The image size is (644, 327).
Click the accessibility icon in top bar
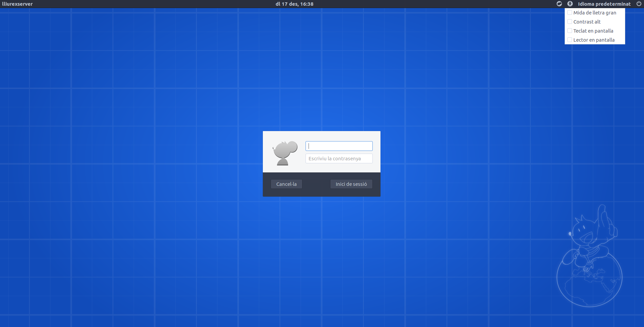[x=570, y=4]
